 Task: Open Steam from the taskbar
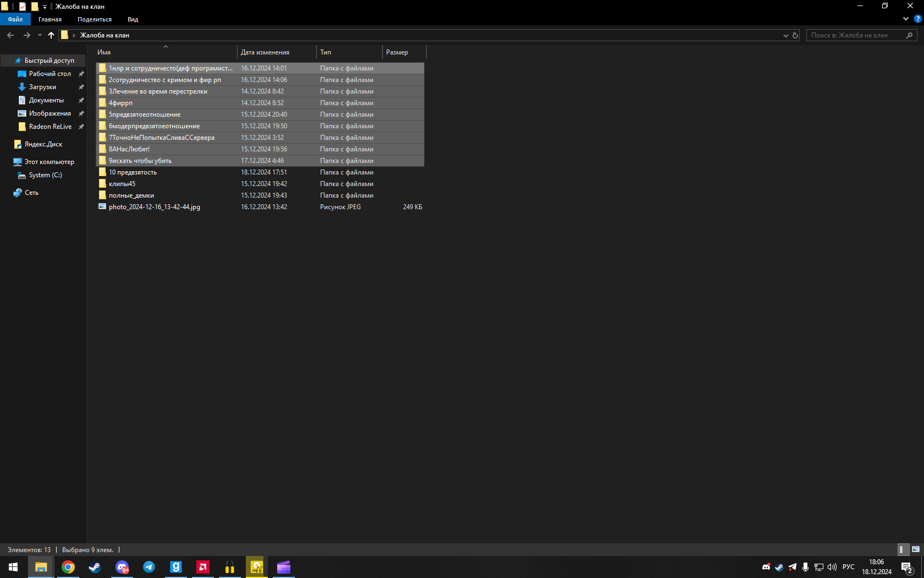[95, 567]
